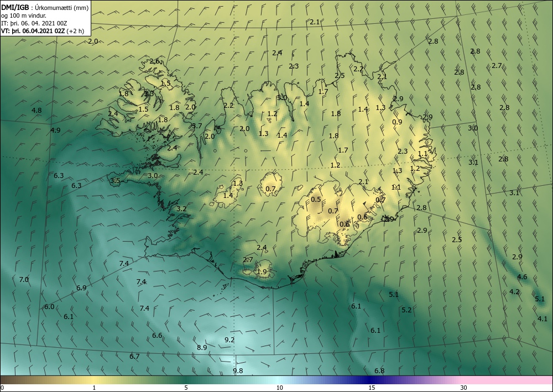Click the 3.2 value near Reykjanes coast
The image size is (553, 392).
181,208
